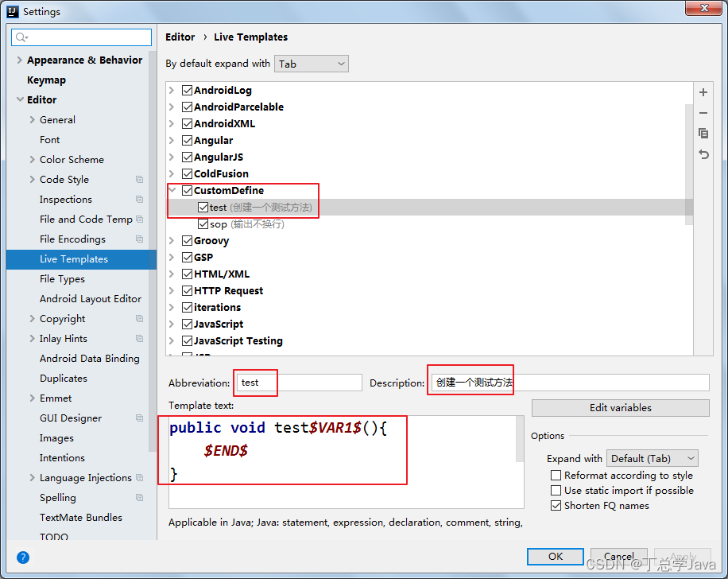Open the Duplicates settings page

(64, 379)
